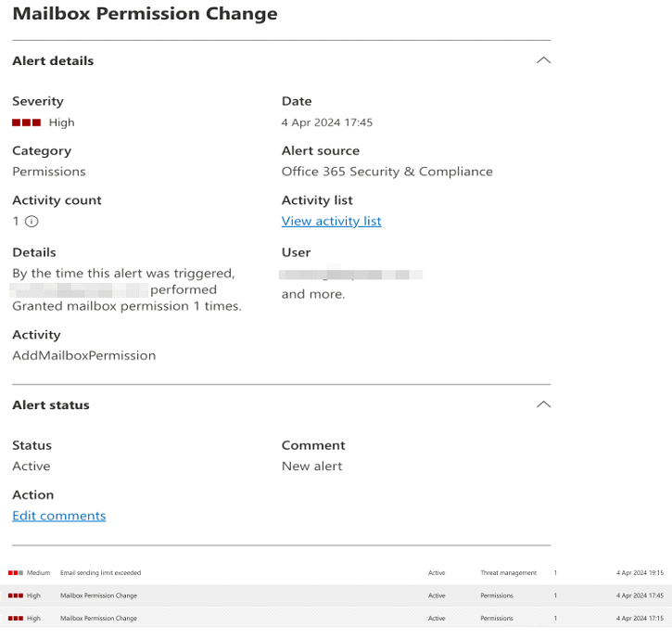This screenshot has height=640, width=672.
Task: Collapse the Alert details section chevron
Action: coord(543,60)
